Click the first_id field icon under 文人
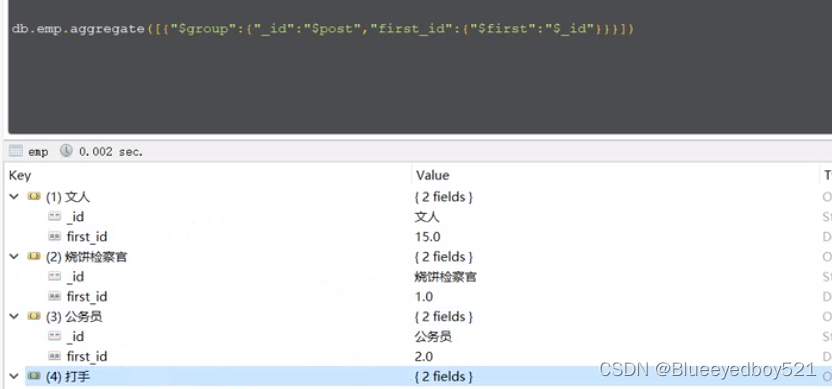The height and width of the screenshot is (389, 832). point(54,237)
